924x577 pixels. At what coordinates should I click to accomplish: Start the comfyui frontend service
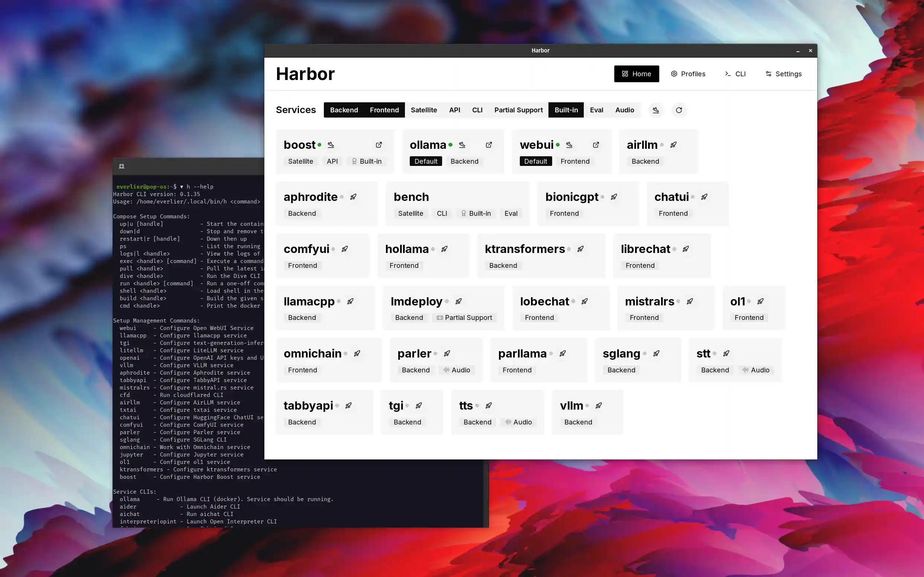pos(344,249)
